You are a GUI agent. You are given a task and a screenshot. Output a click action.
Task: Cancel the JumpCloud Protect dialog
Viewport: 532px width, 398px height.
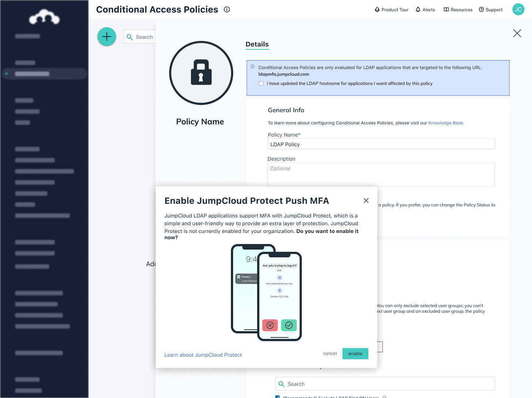330,353
